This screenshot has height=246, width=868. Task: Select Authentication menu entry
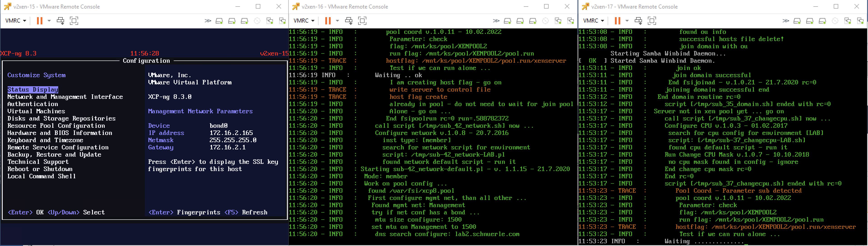click(x=33, y=104)
